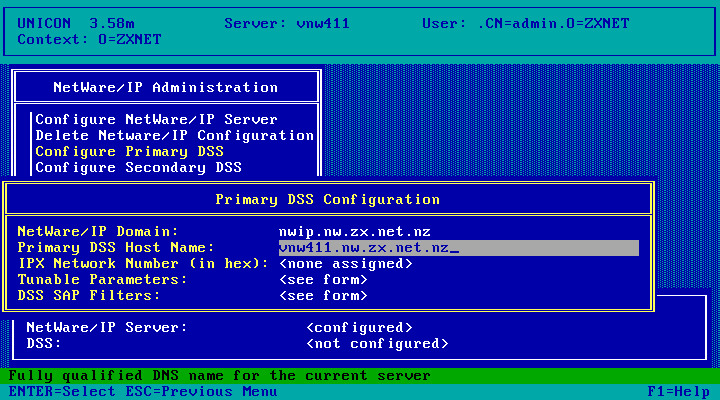This screenshot has width=720, height=400.
Task: Click DSS not configured status value
Action: point(377,344)
